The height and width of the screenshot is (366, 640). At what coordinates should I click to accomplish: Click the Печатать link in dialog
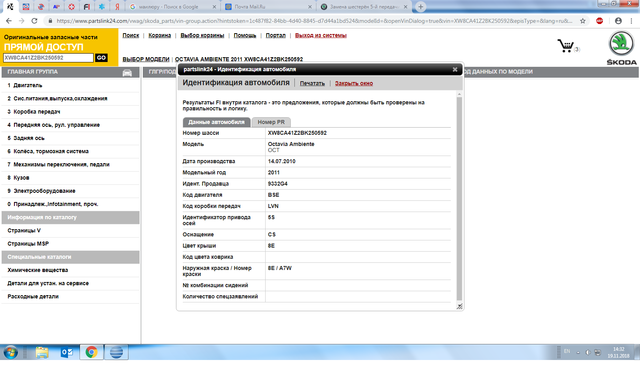click(312, 83)
